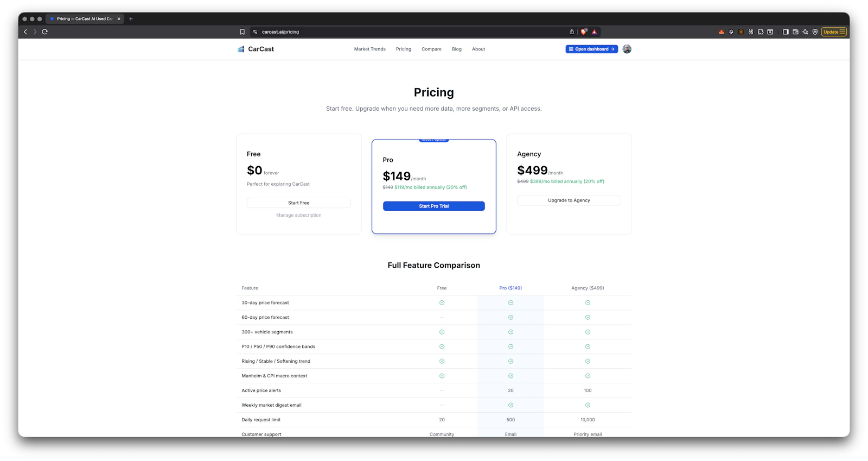
Task: Click the 'Full Feature Comparison' heading
Action: pyautogui.click(x=434, y=265)
